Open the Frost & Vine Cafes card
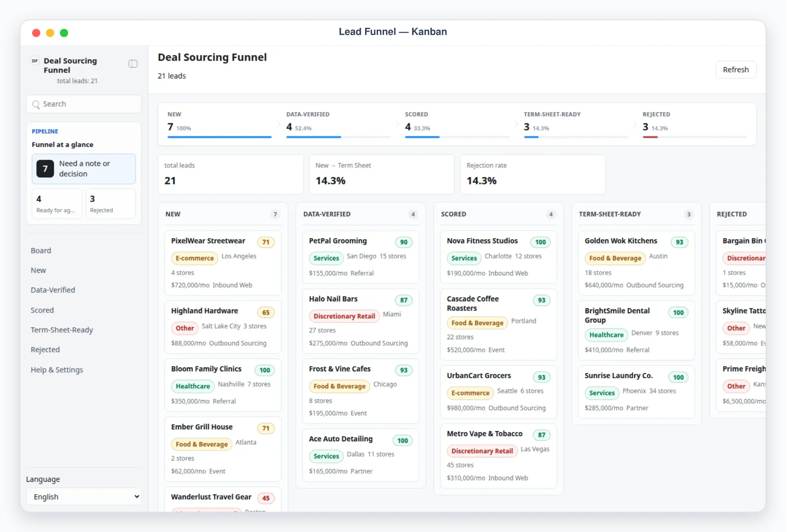 pyautogui.click(x=361, y=391)
